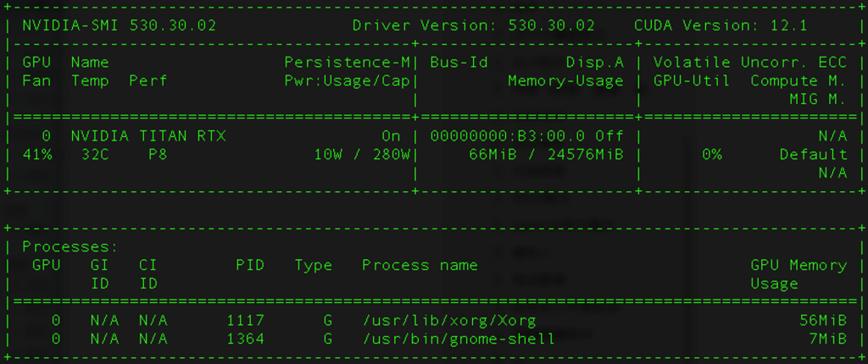Click the "Compute M." header text
868x364 pixels.
click(798, 80)
